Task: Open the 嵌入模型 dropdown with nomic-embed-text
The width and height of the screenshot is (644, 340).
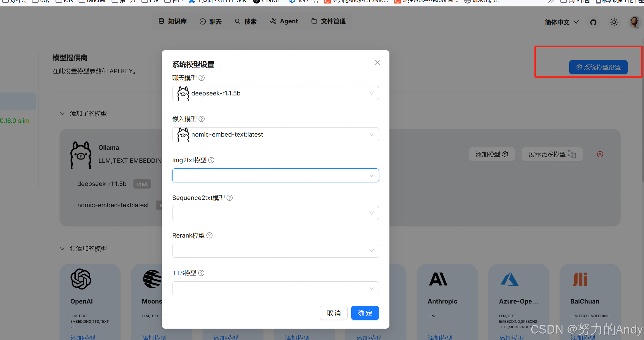Action: pyautogui.click(x=275, y=134)
